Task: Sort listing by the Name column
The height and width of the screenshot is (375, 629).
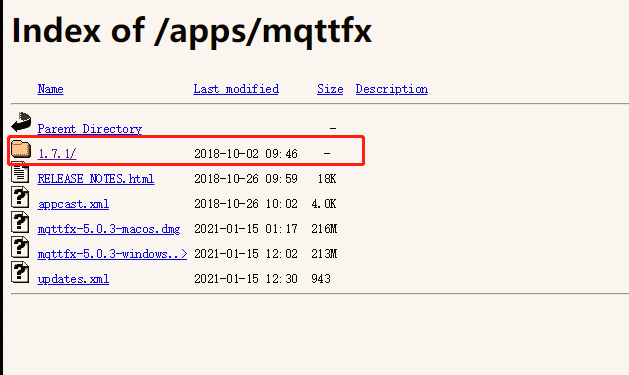Action: click(x=51, y=89)
